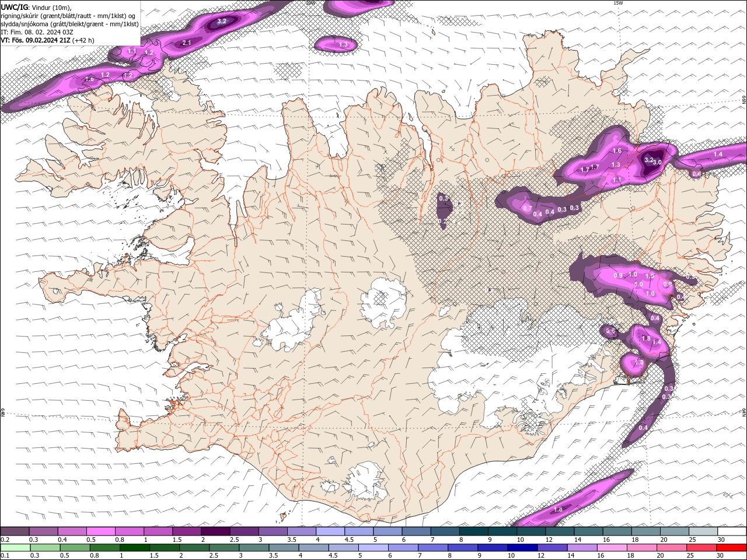This screenshot has width=747, height=560.
Task: Pick the pale gray 25–30 snow scale swatch
Action: click(x=703, y=531)
